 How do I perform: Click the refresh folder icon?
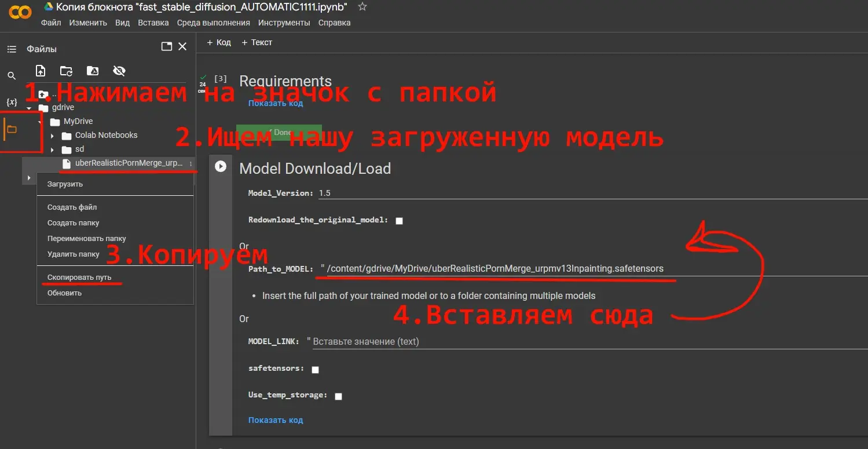[67, 71]
